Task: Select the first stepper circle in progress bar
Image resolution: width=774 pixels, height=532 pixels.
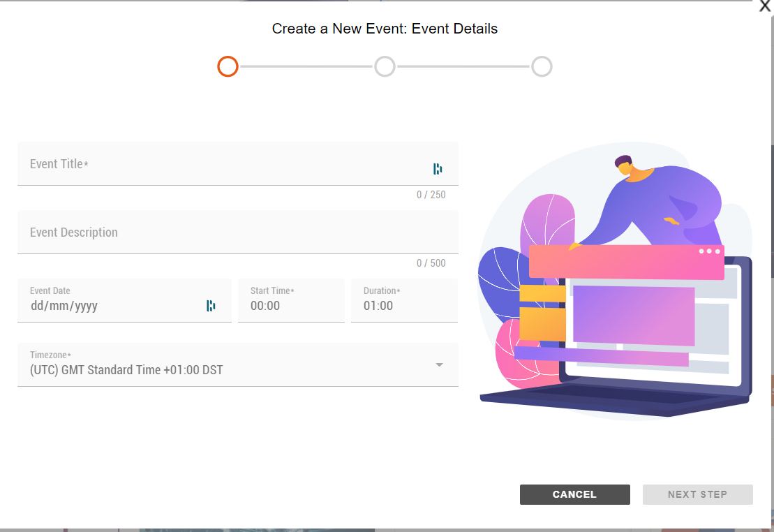Action: [228, 66]
